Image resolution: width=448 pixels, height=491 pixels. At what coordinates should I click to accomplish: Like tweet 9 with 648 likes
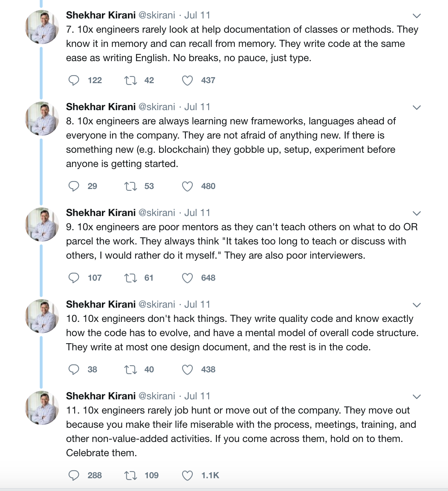point(187,278)
